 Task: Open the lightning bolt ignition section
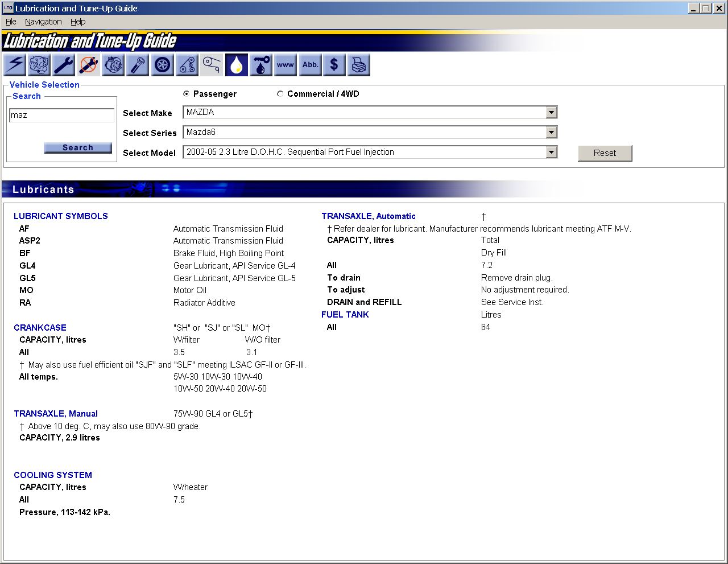15,65
